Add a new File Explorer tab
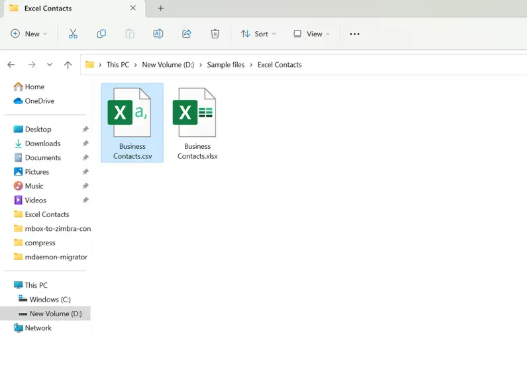Image resolution: width=527 pixels, height=368 pixels. click(x=161, y=8)
